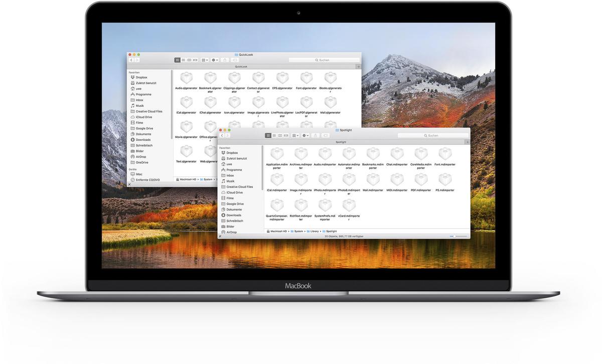
Task: Select Chat.mdimporter file icon
Action: [397, 154]
